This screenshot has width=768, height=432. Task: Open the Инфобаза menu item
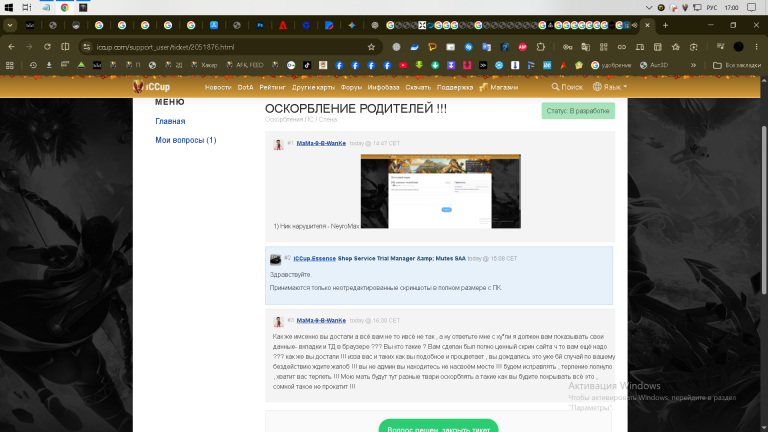pos(384,87)
